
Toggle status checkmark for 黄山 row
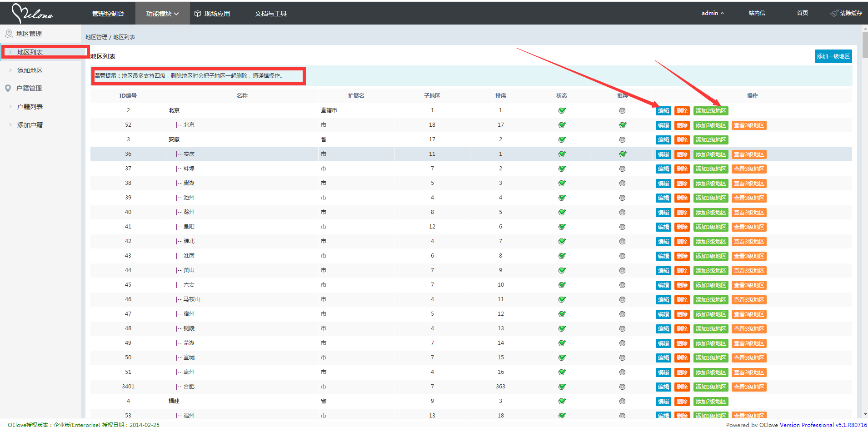[x=562, y=270]
